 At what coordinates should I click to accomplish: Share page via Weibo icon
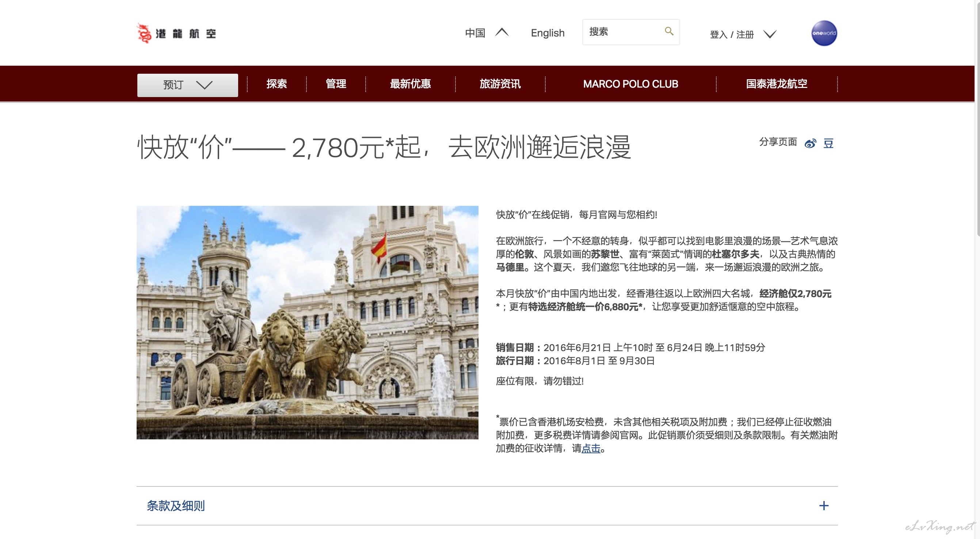810,143
